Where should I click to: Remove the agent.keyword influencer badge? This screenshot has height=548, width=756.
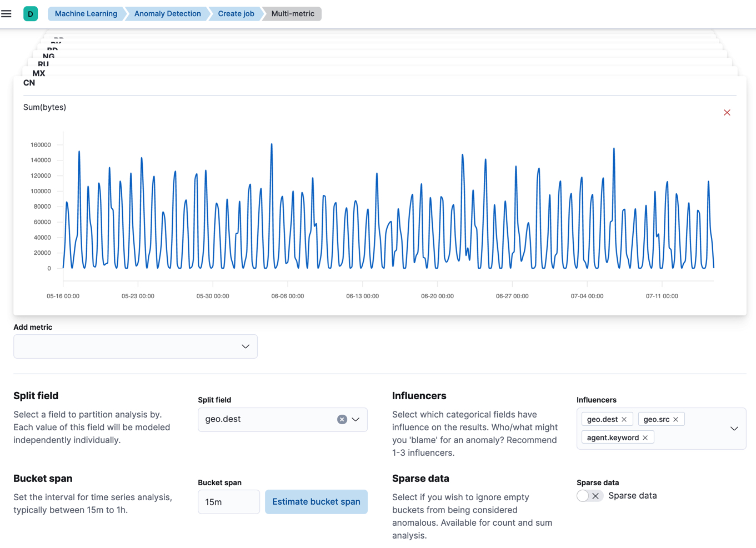[x=645, y=437]
